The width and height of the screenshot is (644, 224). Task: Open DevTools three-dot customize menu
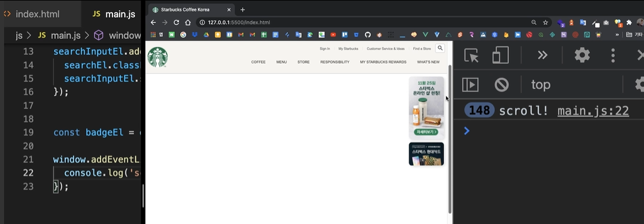(x=613, y=55)
